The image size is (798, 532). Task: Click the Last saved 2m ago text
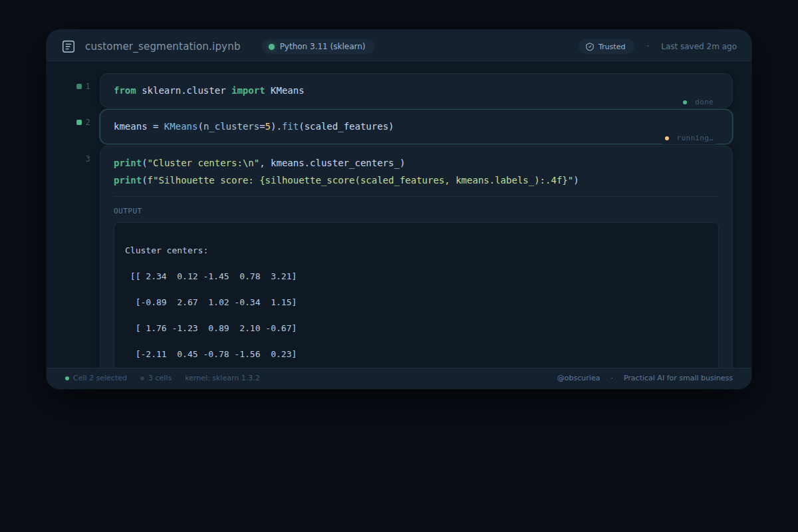tap(699, 47)
